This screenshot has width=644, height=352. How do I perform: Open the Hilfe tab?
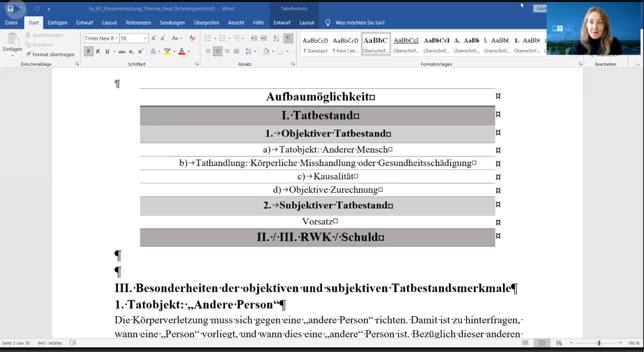pos(258,23)
